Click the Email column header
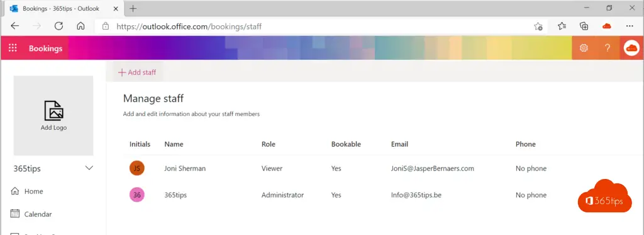644x235 pixels. (399, 144)
